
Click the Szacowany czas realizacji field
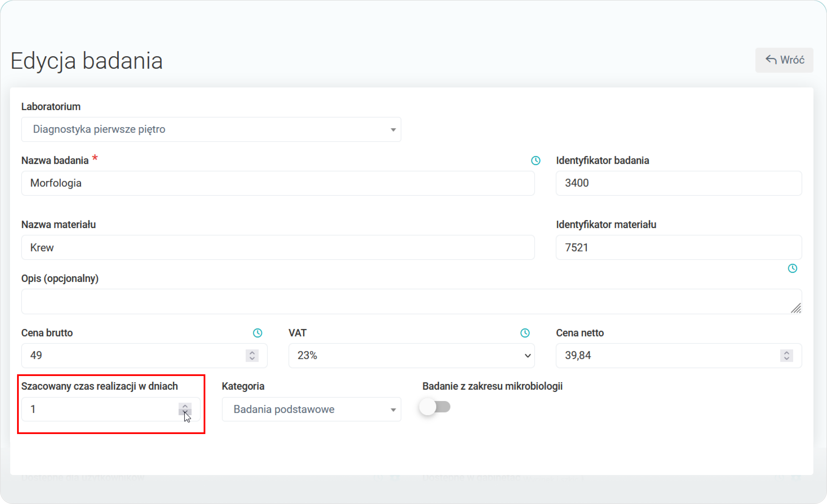click(x=111, y=409)
